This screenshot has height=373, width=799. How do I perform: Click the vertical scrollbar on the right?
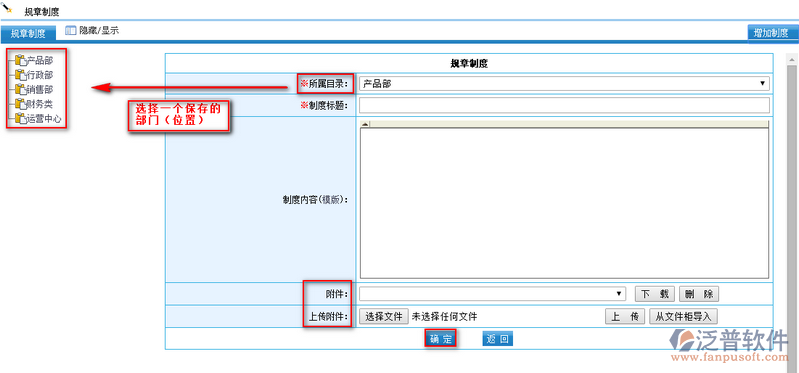792,204
